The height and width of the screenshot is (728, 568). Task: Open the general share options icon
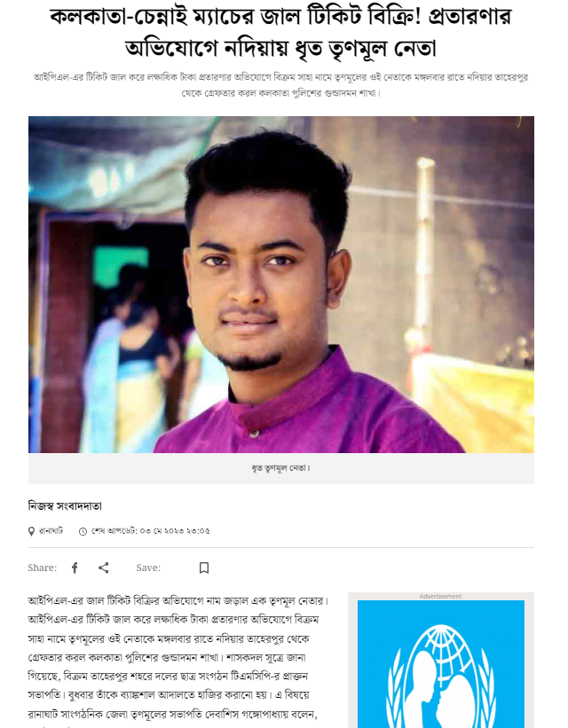[104, 568]
